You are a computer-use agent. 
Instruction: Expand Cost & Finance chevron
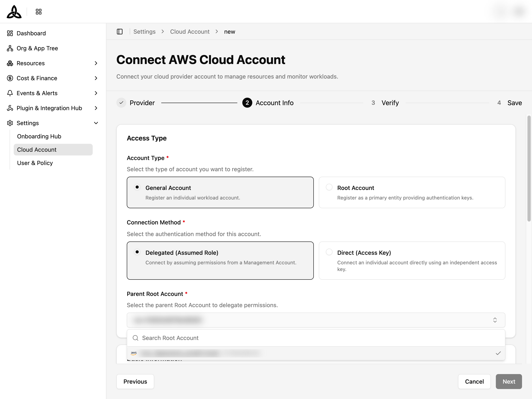point(96,78)
